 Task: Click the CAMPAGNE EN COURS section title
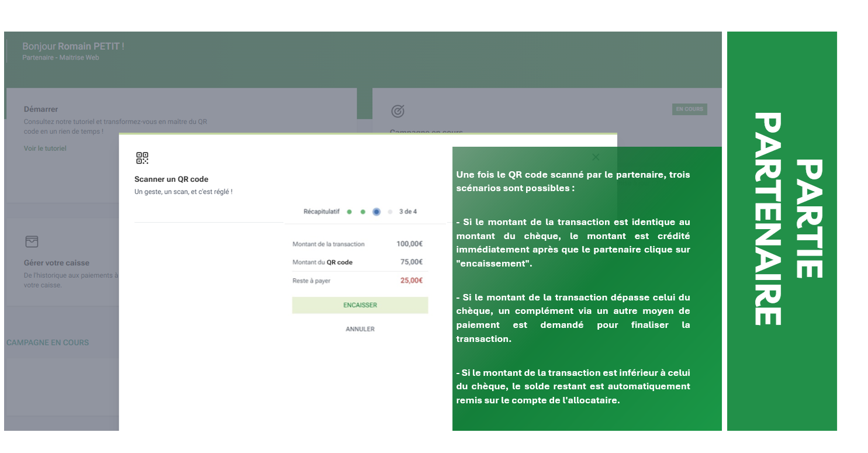coord(48,343)
